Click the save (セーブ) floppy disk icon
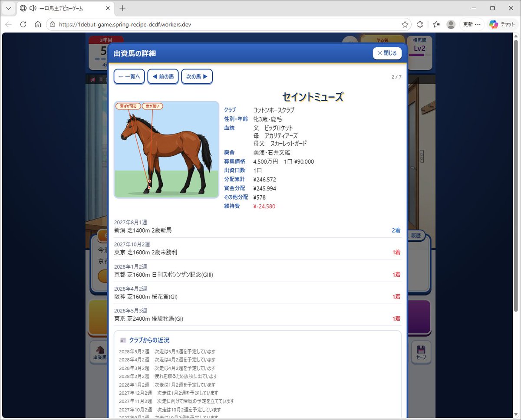Image resolution: width=521 pixels, height=420 pixels. pos(421,352)
